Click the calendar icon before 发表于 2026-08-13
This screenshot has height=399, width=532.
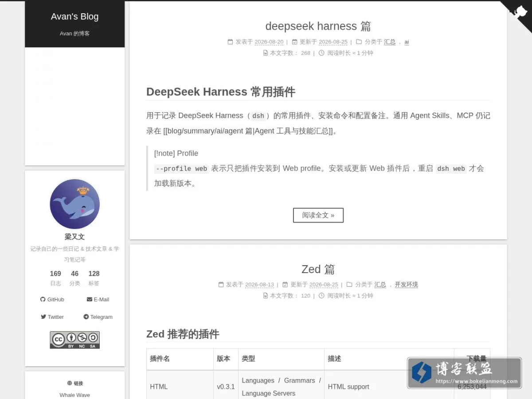pos(221,285)
